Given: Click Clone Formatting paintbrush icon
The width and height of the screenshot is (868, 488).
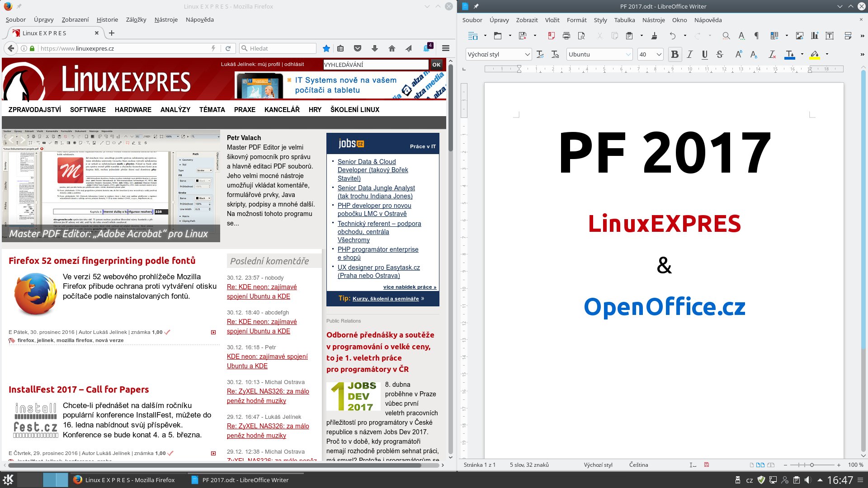Looking at the screenshot, I should coord(654,36).
